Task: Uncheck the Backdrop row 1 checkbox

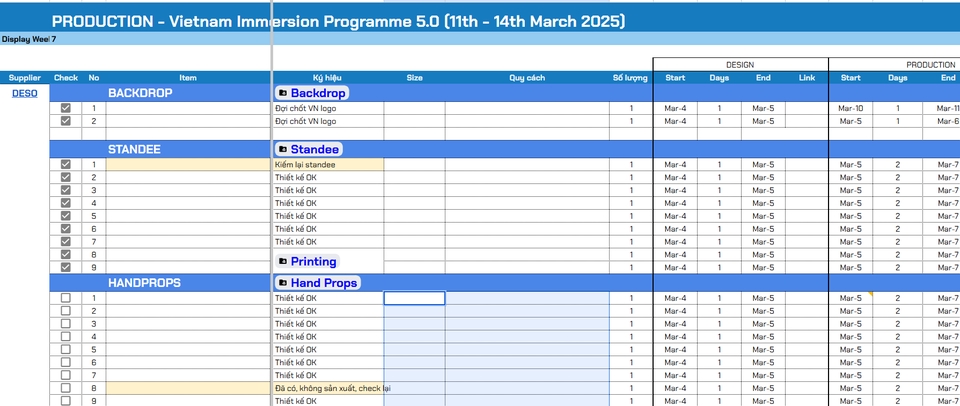Action: [x=66, y=108]
